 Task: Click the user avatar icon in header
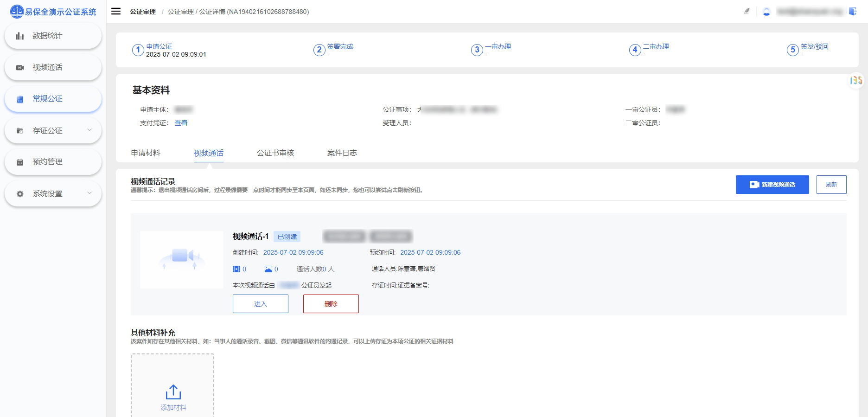pyautogui.click(x=766, y=12)
